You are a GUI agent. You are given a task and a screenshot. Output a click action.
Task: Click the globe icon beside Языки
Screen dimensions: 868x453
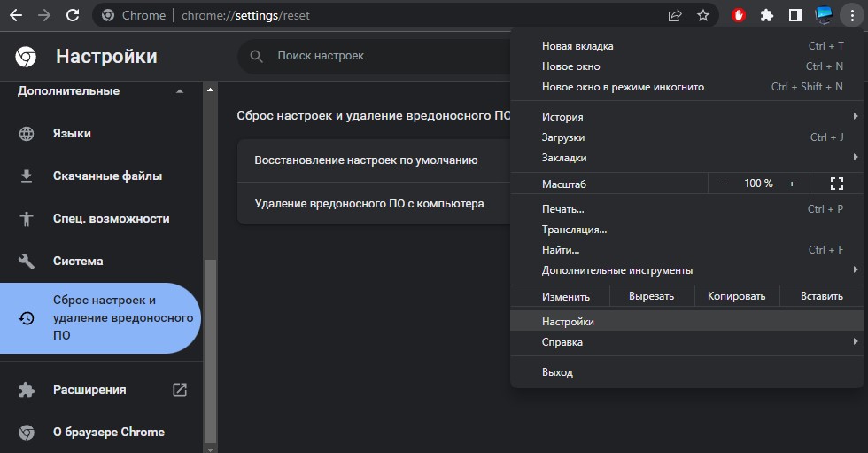27,134
